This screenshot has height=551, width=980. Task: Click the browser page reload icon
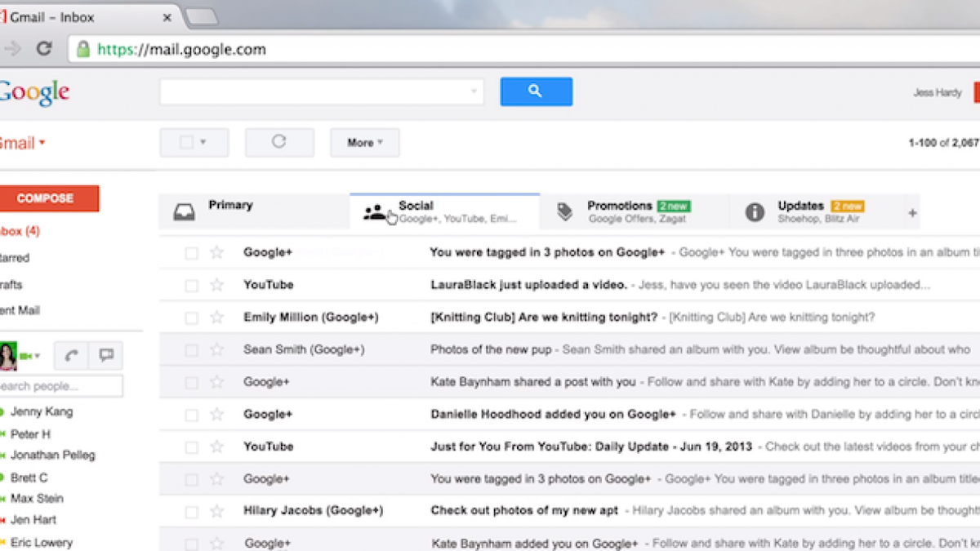point(44,49)
